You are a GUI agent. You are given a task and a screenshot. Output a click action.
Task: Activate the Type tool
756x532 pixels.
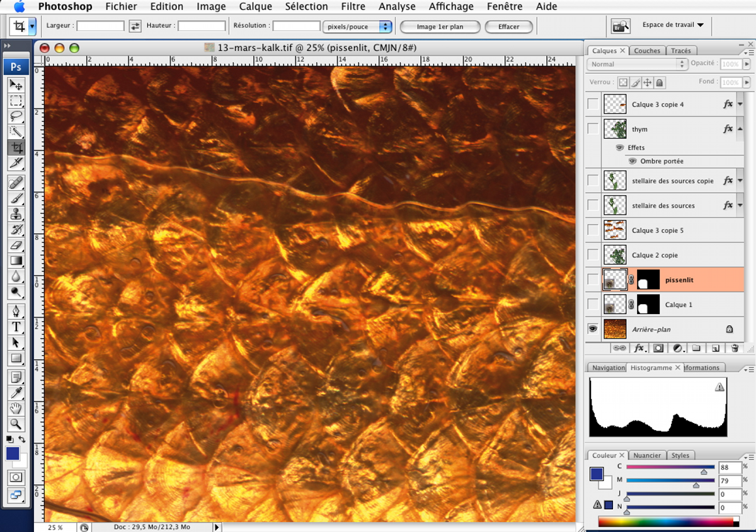[x=16, y=327]
